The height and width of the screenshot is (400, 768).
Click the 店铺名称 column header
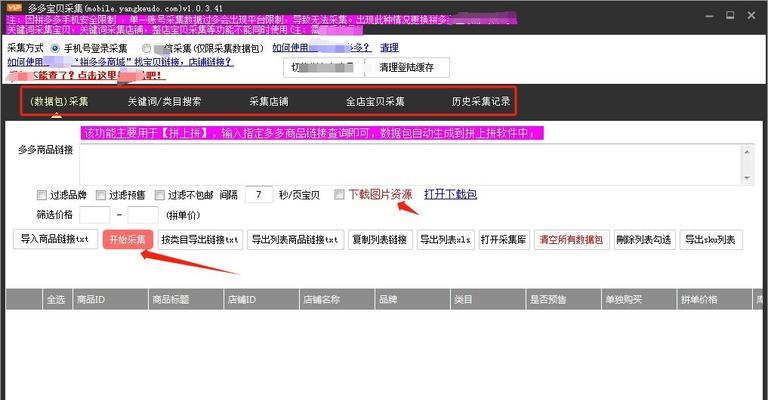tap(337, 299)
